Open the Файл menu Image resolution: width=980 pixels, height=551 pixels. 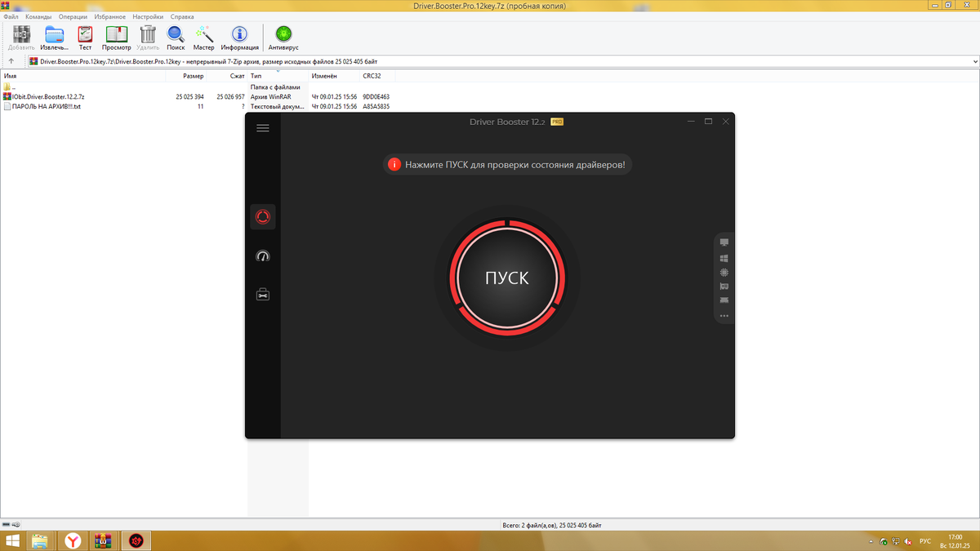(x=11, y=16)
